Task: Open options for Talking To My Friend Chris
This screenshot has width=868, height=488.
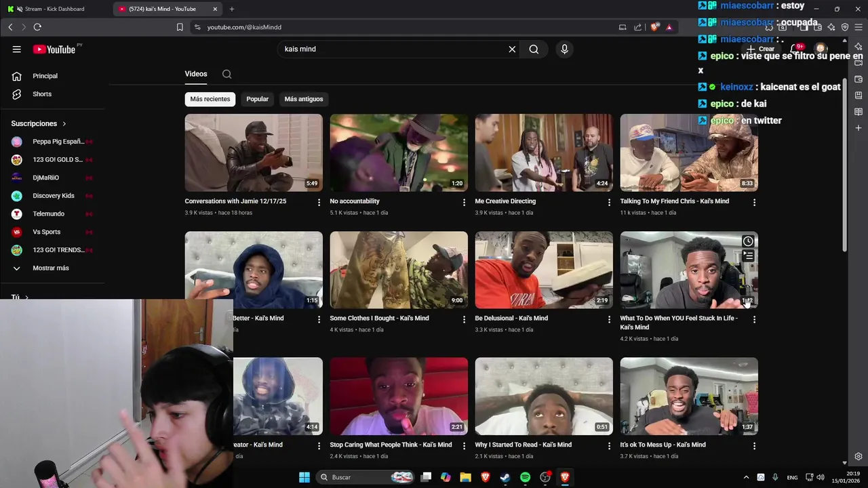Action: [754, 202]
